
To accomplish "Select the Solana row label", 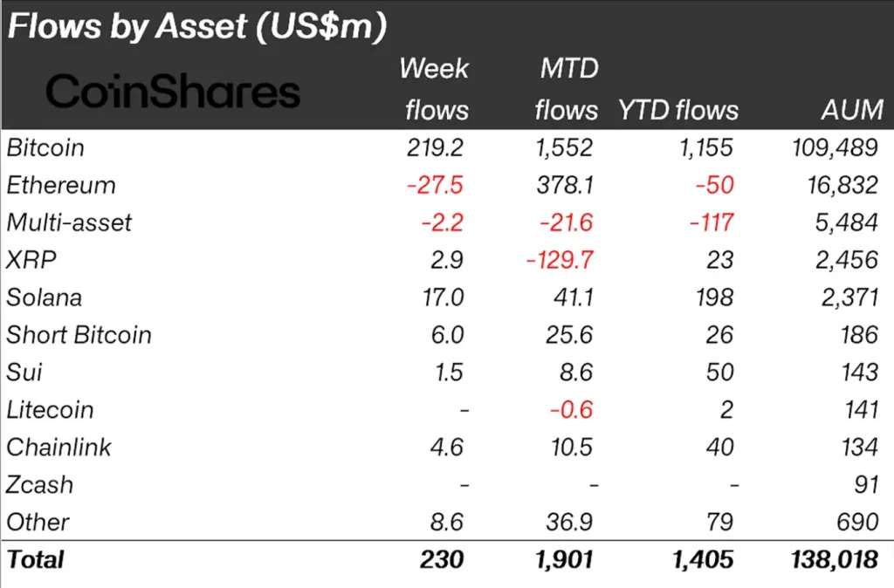I will point(45,297).
